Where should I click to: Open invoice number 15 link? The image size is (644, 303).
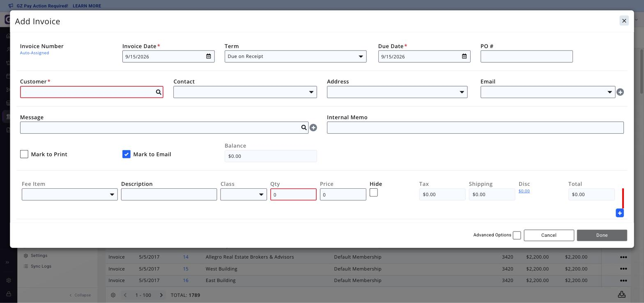[x=186, y=269]
